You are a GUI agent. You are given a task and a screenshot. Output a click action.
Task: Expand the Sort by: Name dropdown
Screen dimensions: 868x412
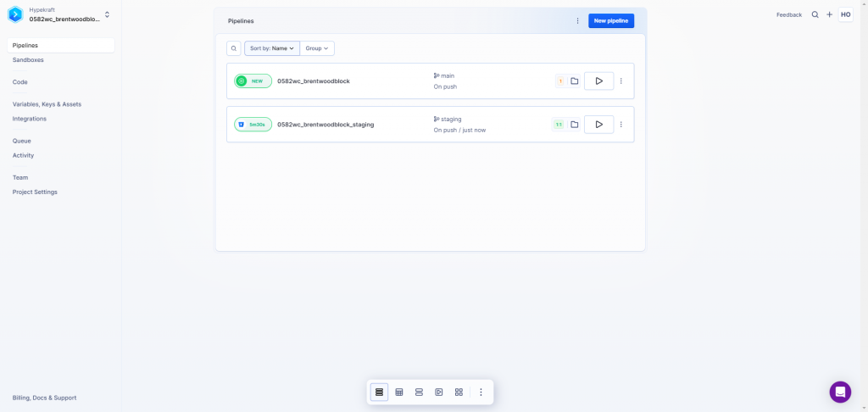click(x=271, y=48)
